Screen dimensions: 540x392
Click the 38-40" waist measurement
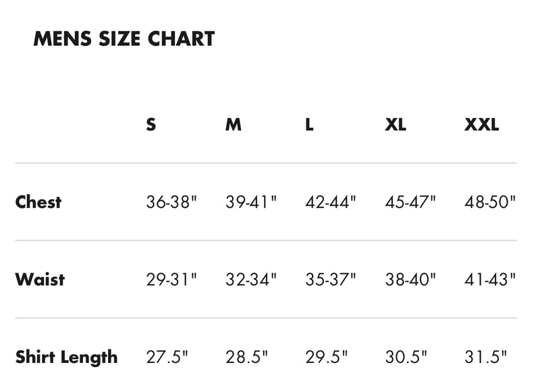point(410,279)
